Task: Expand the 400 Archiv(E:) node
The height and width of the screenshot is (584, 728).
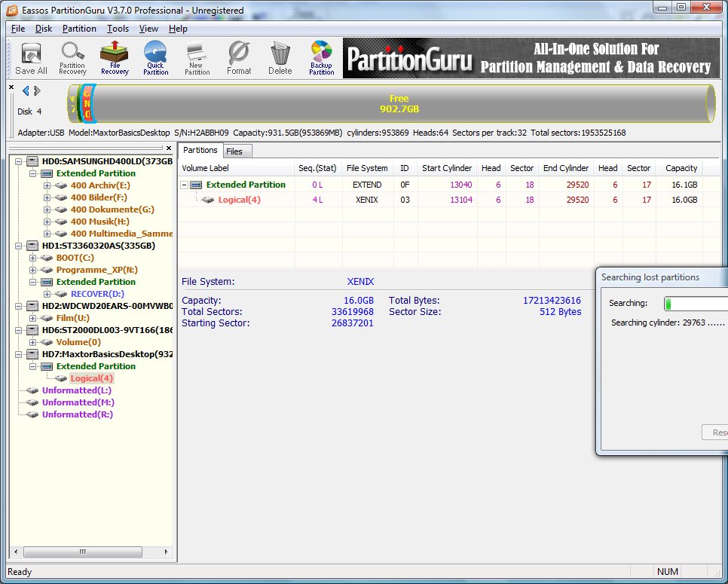Action: [x=47, y=185]
